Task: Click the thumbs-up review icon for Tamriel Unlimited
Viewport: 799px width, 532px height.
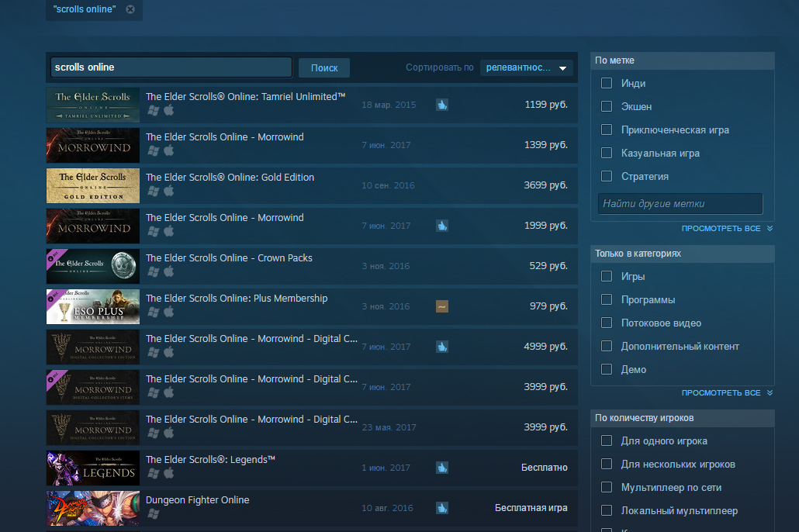Action: [x=442, y=105]
